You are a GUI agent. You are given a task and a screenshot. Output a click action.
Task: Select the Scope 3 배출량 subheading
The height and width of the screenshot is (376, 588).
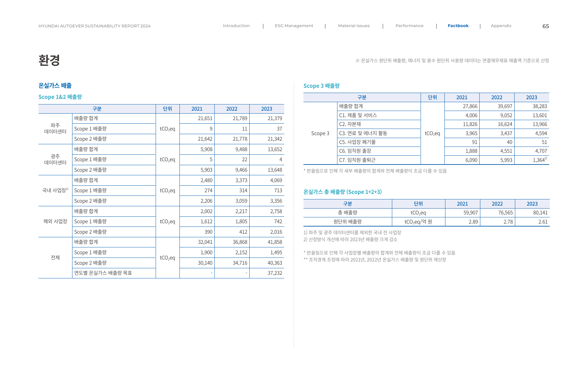(321, 86)
